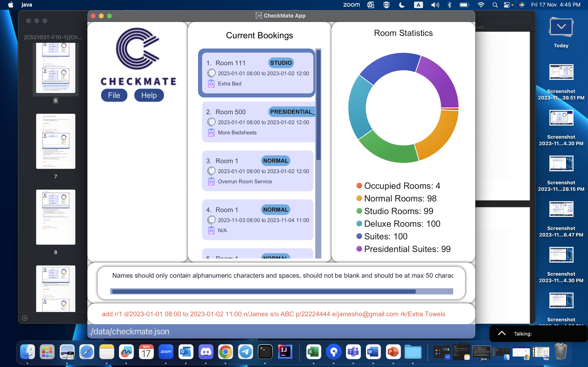Viewport: 588px width, 367px height.
Task: Toggle Do Not Disturb moon in menu bar
Action: pos(402,5)
